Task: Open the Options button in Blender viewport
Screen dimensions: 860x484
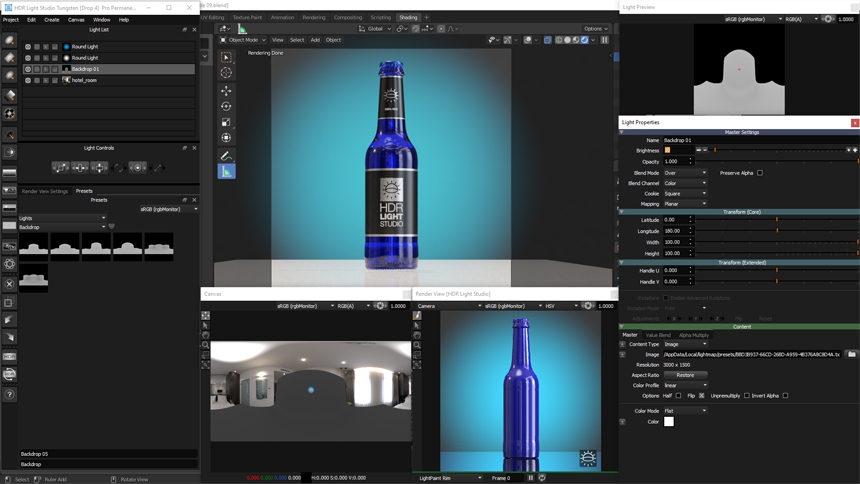Action: (x=596, y=29)
